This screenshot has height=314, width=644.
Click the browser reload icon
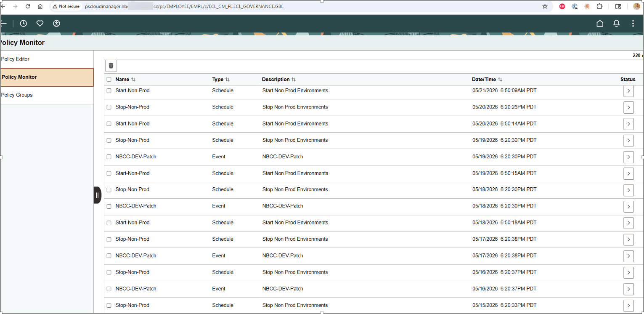click(28, 6)
